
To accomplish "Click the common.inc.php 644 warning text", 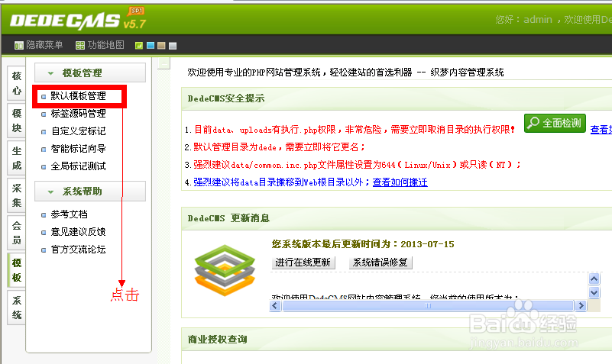I will pyautogui.click(x=357, y=165).
